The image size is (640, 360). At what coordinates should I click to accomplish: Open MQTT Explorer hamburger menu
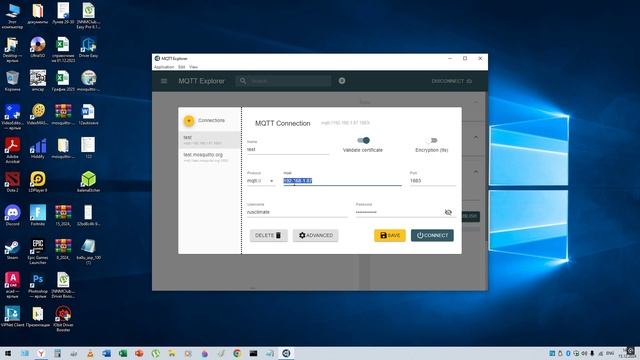coord(164,81)
